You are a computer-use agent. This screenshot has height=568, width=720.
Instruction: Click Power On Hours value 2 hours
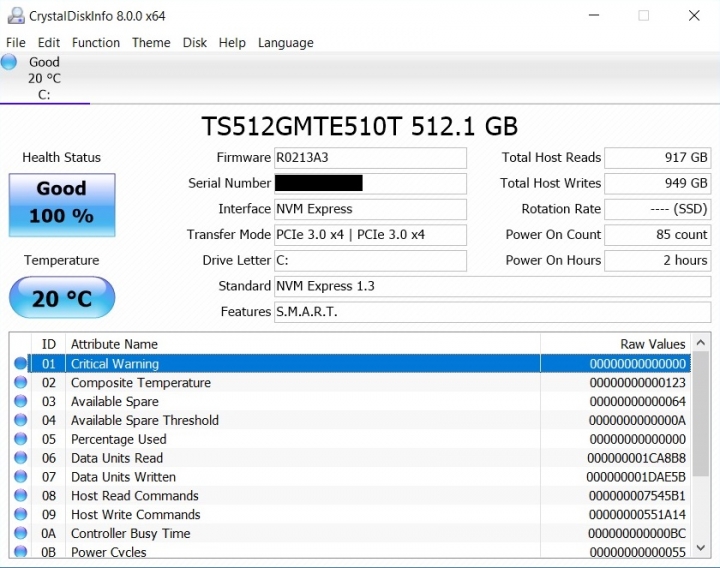click(x=658, y=260)
